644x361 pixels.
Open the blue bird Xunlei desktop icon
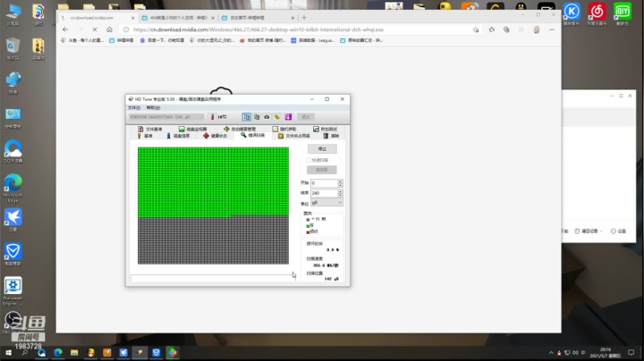tap(13, 220)
